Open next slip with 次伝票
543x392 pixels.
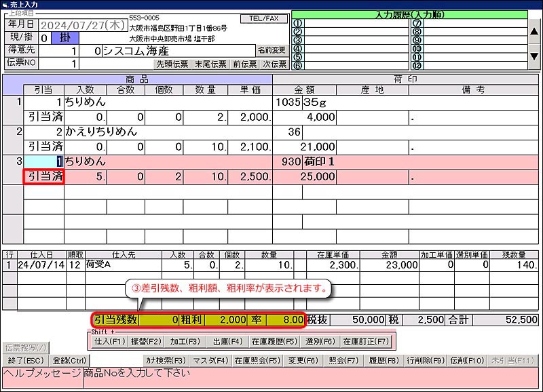[274, 64]
